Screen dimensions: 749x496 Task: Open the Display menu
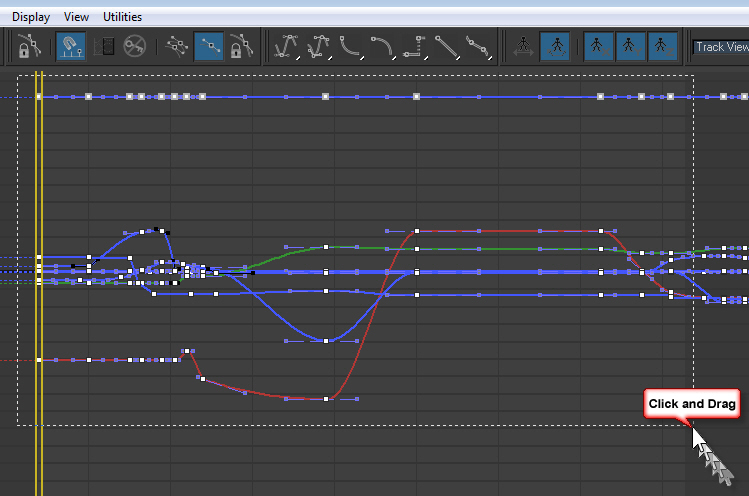tap(31, 17)
